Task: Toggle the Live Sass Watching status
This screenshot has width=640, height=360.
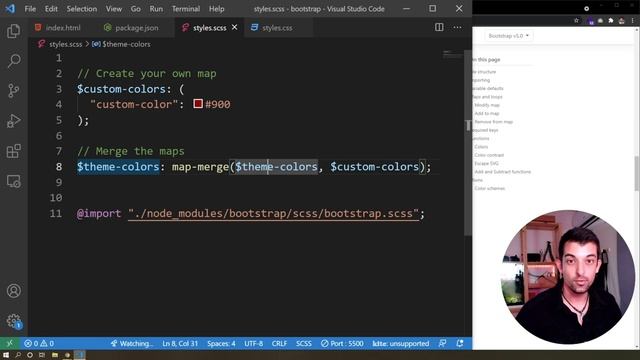Action: pos(131,344)
